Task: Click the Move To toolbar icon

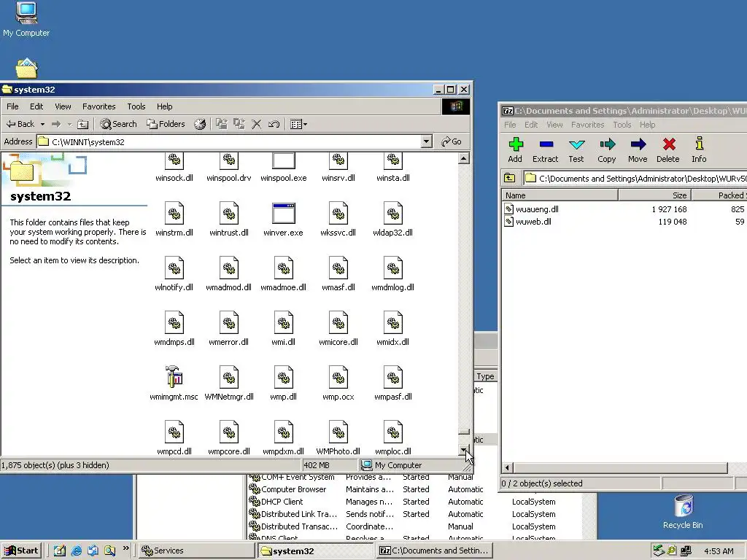Action: (222, 124)
